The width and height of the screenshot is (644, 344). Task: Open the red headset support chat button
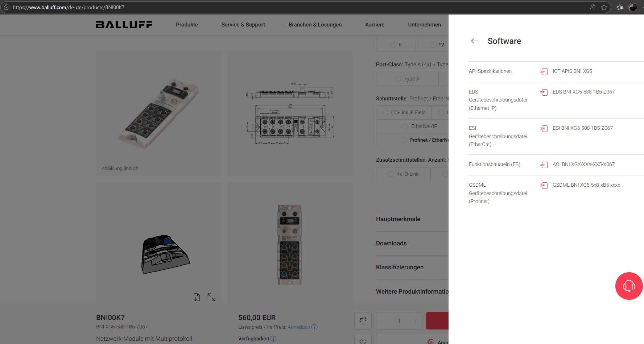pyautogui.click(x=629, y=286)
